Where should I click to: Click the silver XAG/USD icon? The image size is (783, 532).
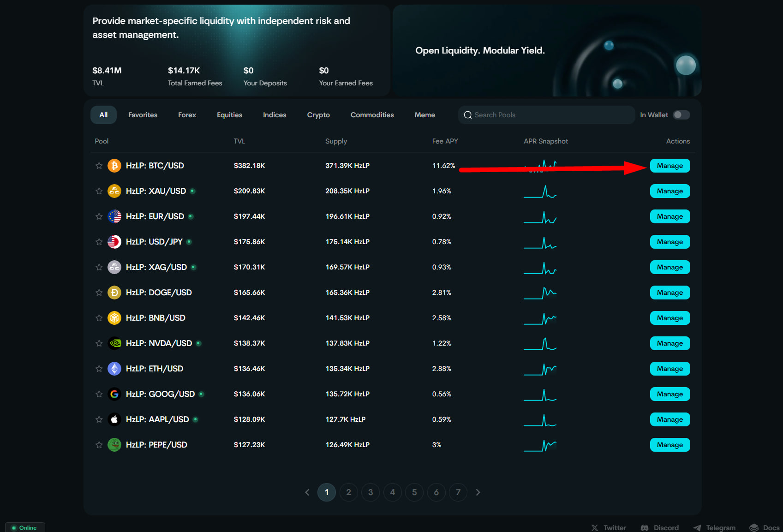114,267
